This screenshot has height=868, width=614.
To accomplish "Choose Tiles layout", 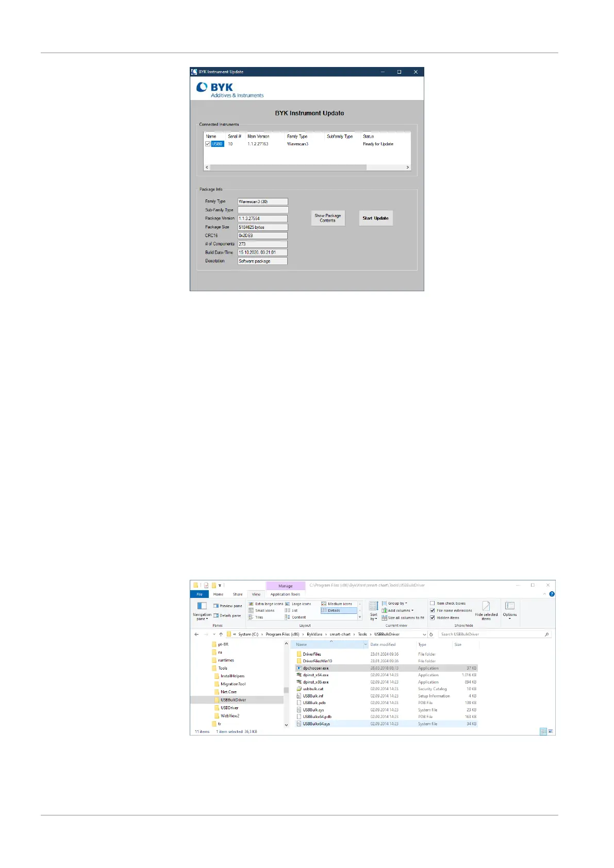I will tap(256, 617).
